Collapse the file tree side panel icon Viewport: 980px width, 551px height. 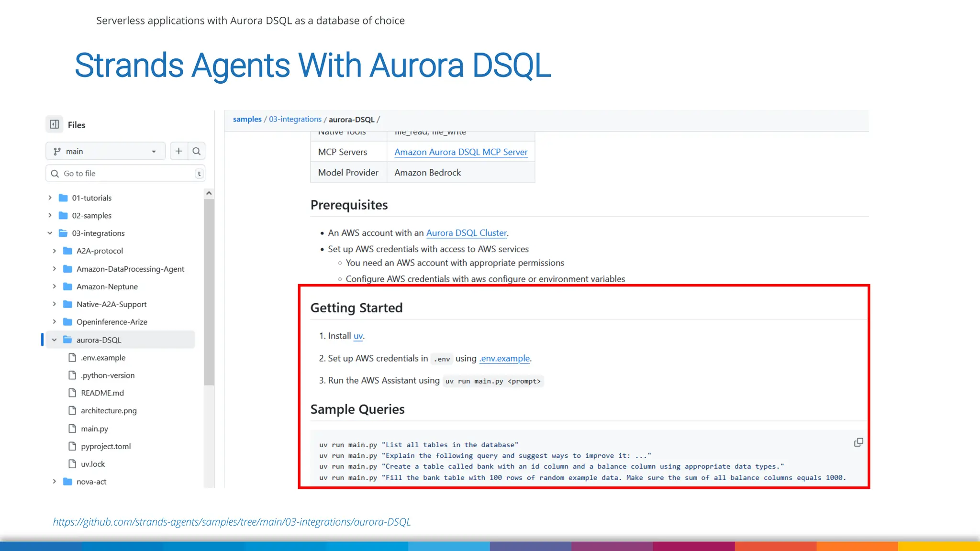click(x=55, y=124)
